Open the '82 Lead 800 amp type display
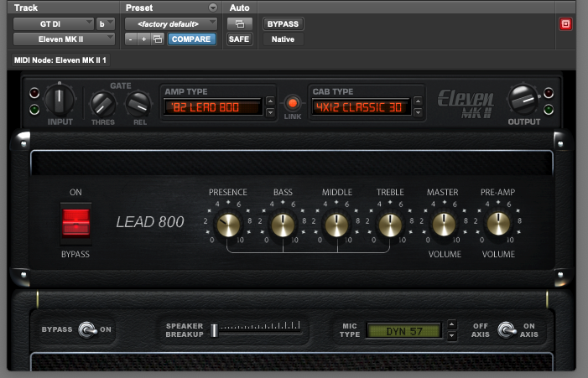The height and width of the screenshot is (378, 588). coord(212,107)
